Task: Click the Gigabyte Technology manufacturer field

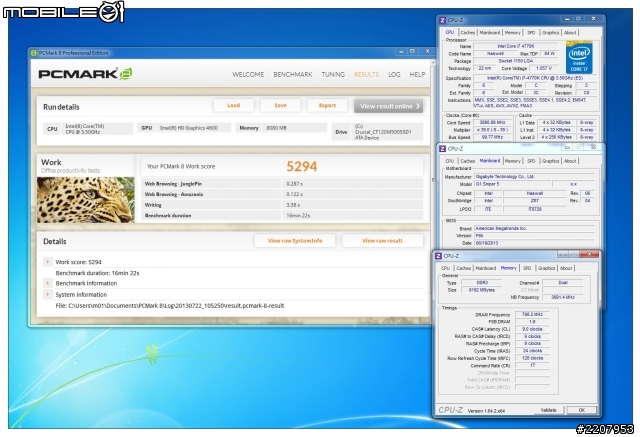Action: pyautogui.click(x=534, y=177)
